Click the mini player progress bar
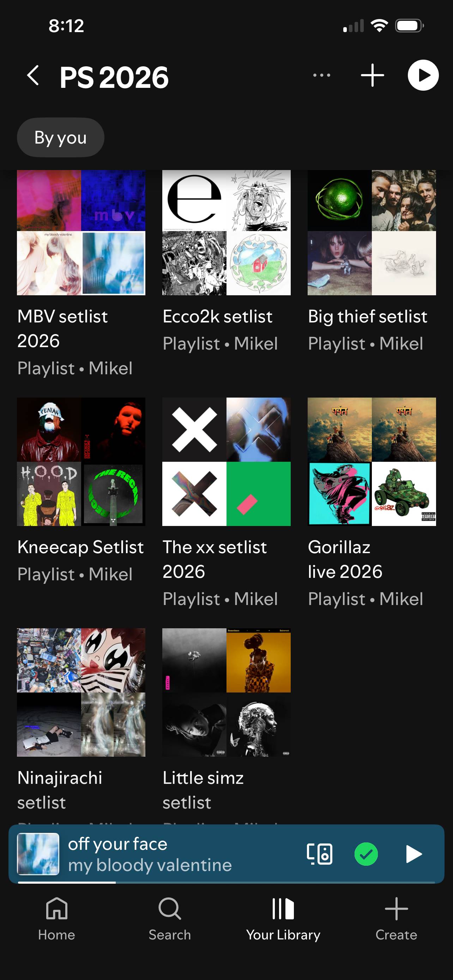 tap(226, 882)
